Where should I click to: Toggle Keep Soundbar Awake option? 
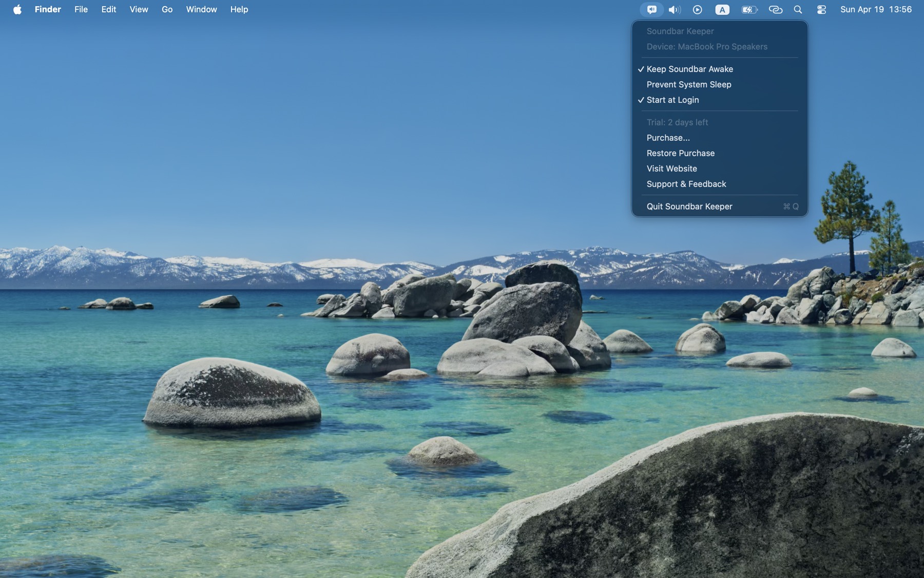click(720, 69)
